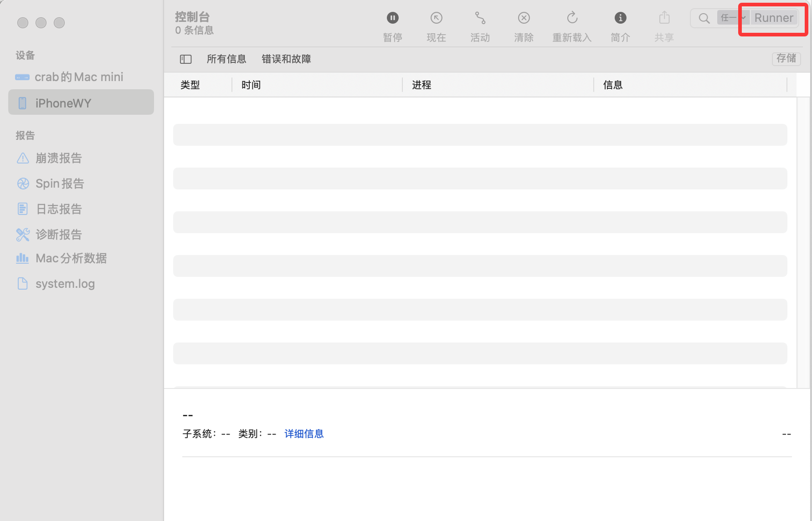812x521 pixels.
Task: Select crab的Mac mini device
Action: (78, 77)
